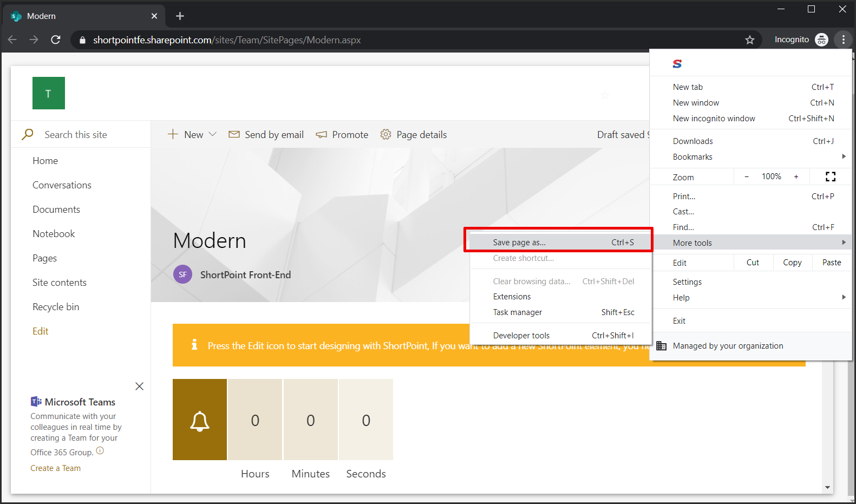Screen dimensions: 856x504
Task: Click Copy in the Edit row
Action: [x=792, y=263]
